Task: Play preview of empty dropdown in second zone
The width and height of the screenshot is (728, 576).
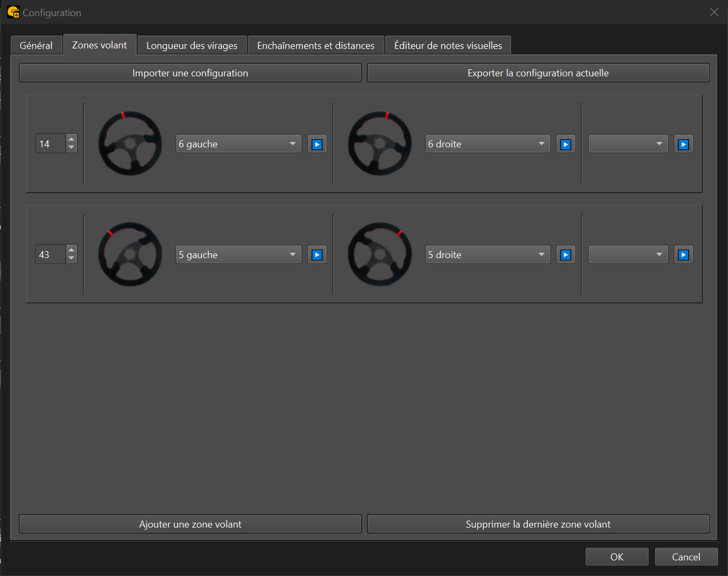Action: tap(683, 255)
